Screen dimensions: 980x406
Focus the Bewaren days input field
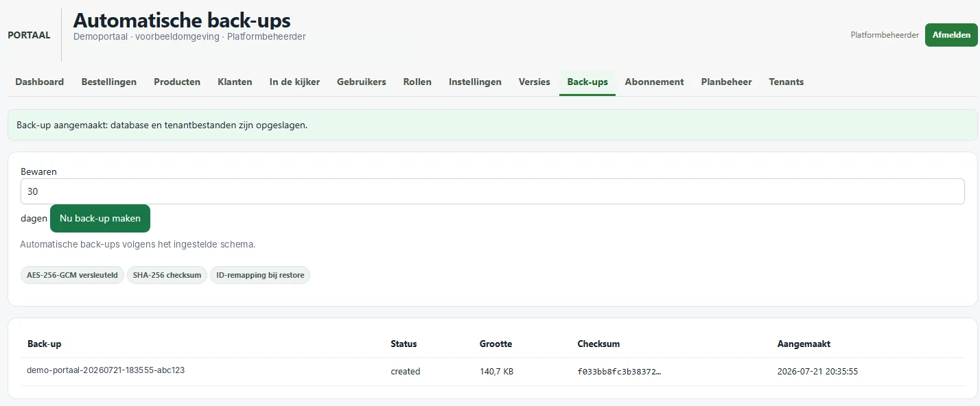[493, 191]
